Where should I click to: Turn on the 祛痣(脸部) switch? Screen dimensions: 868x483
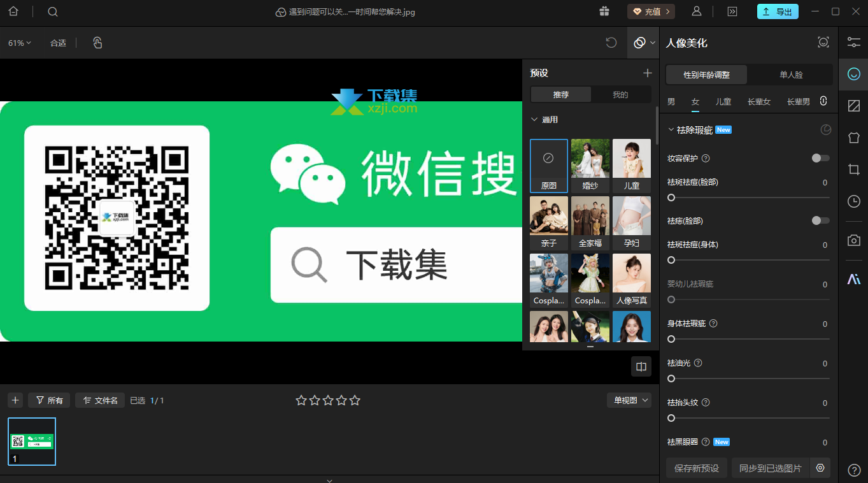820,220
